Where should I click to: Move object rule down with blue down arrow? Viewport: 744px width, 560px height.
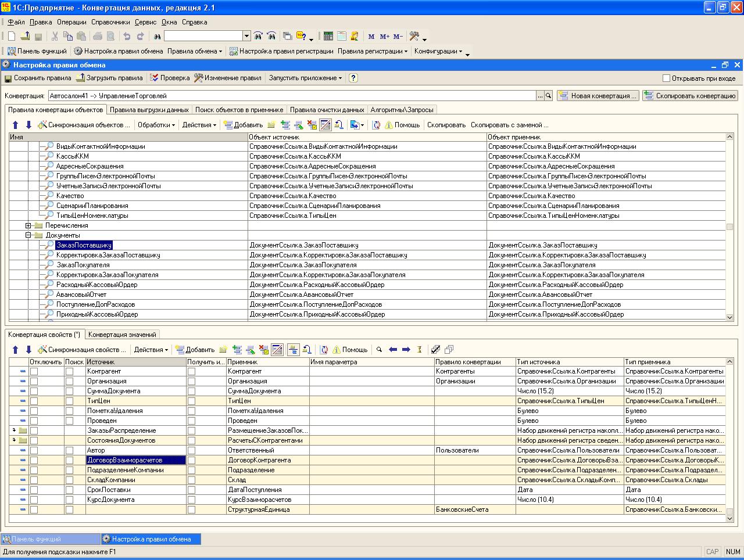tap(28, 125)
